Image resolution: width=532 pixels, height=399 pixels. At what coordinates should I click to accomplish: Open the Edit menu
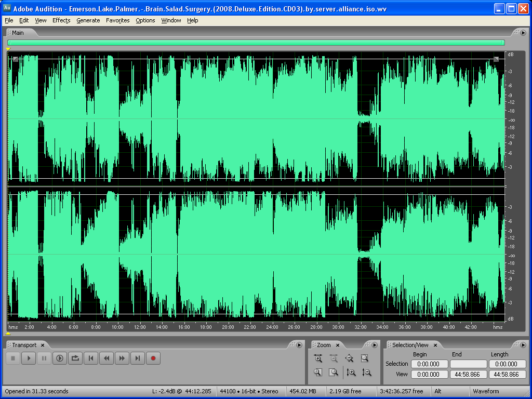24,20
